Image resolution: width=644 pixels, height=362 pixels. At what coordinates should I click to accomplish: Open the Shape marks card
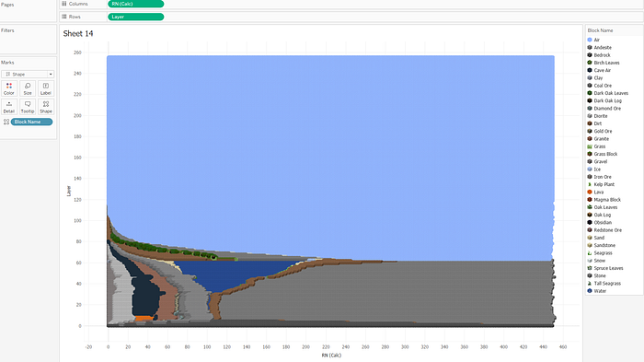coord(46,107)
